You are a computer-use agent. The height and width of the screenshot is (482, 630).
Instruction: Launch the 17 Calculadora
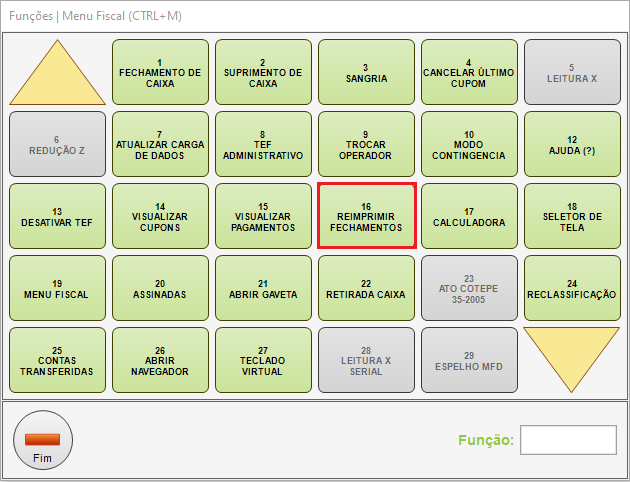(x=469, y=216)
